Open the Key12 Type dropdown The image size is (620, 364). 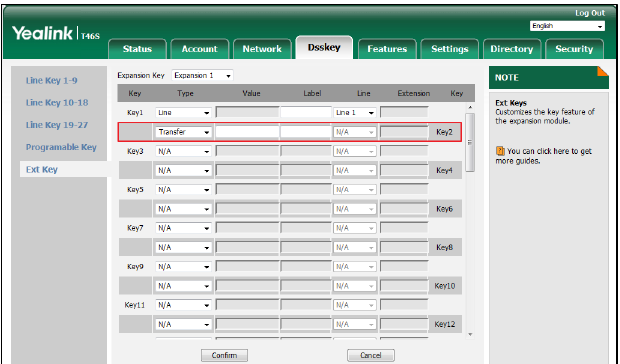[x=183, y=324]
